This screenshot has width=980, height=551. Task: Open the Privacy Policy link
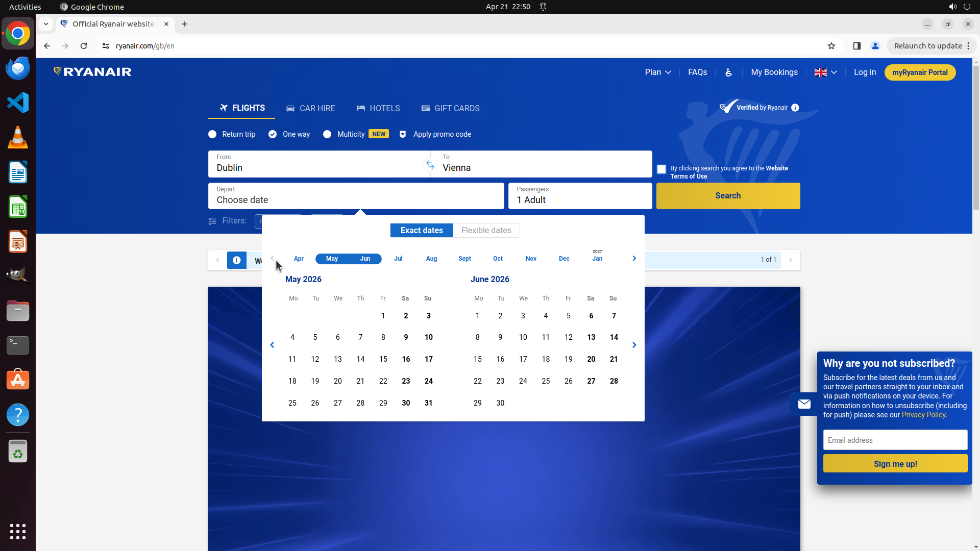coord(923,415)
